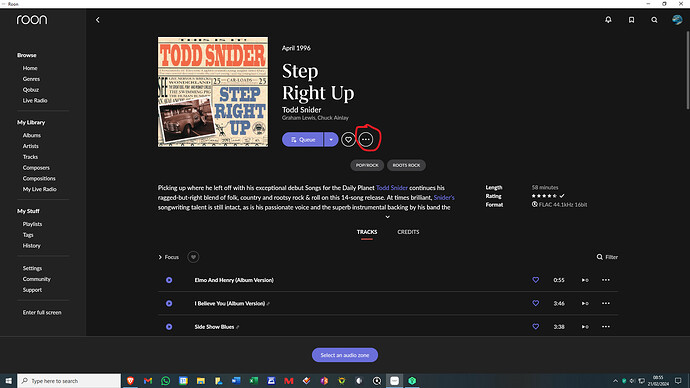
Task: Open WhatsApp from the taskbar
Action: point(165,381)
